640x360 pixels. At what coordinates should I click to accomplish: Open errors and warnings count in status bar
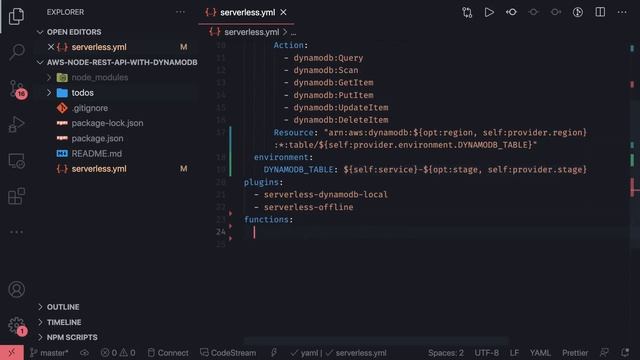point(118,353)
